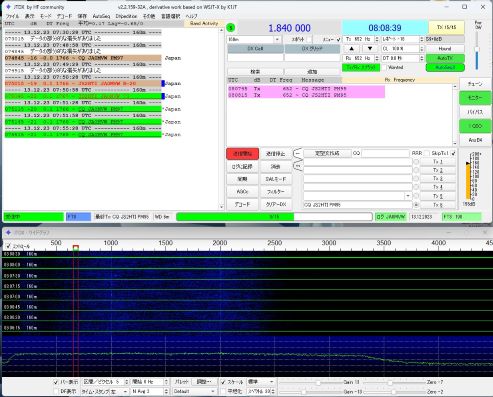
Task: Toggle the スポット checkbox
Action: pyautogui.click(x=310, y=39)
